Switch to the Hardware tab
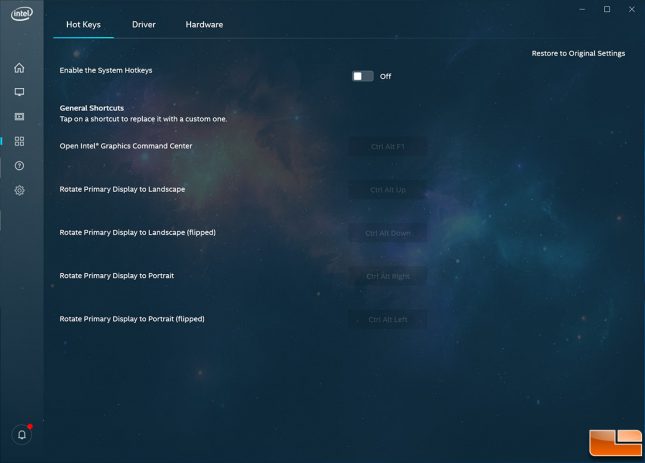 (204, 25)
